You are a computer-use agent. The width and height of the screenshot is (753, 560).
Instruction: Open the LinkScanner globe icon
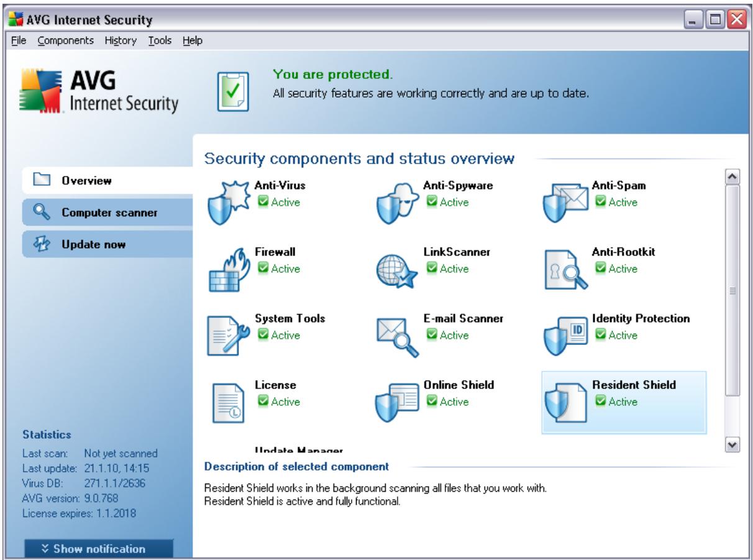click(x=398, y=270)
